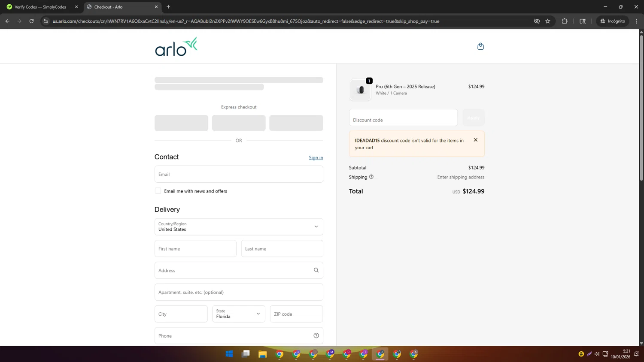644x362 pixels.
Task: Close the Verify Codes SimplyCodes tab
Action: [76, 7]
